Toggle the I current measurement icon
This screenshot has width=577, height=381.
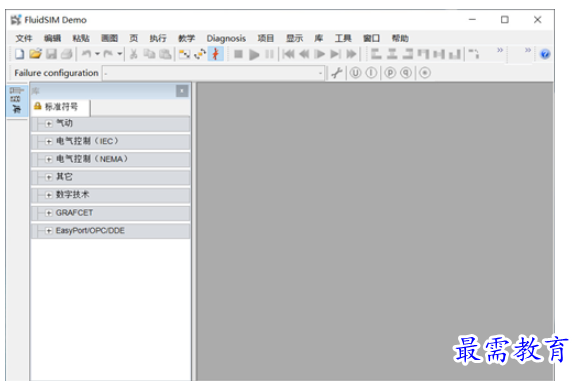(x=371, y=73)
